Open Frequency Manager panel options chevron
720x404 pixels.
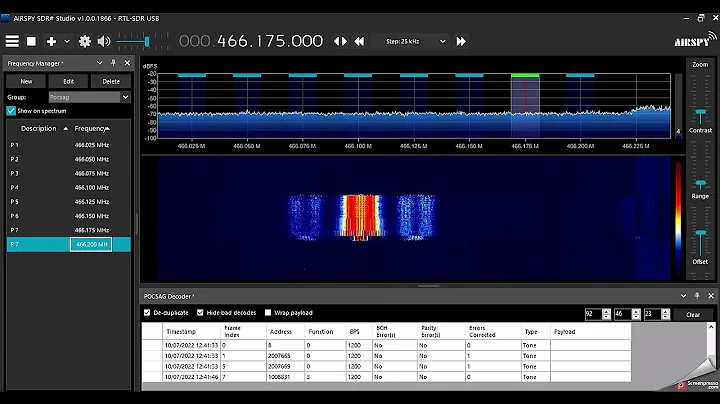tap(99, 63)
